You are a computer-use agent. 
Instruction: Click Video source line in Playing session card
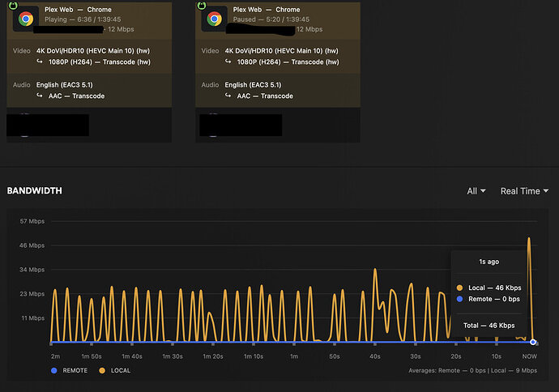(x=93, y=50)
